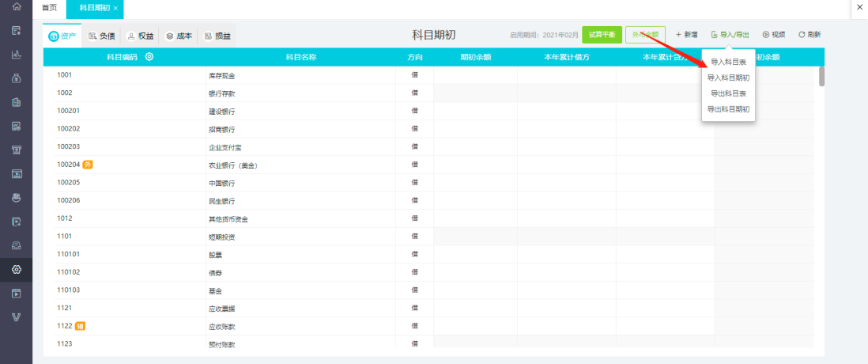868x364 pixels.
Task: Open the 导入/导出 dropdown
Action: [x=730, y=34]
